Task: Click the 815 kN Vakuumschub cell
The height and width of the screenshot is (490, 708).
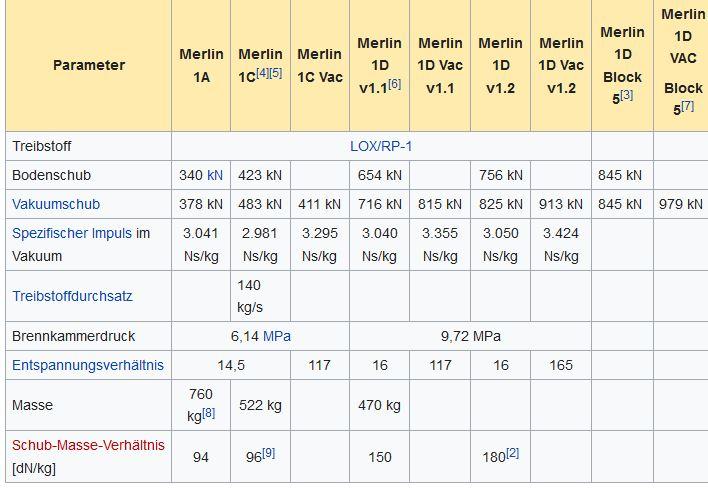Action: 440,204
